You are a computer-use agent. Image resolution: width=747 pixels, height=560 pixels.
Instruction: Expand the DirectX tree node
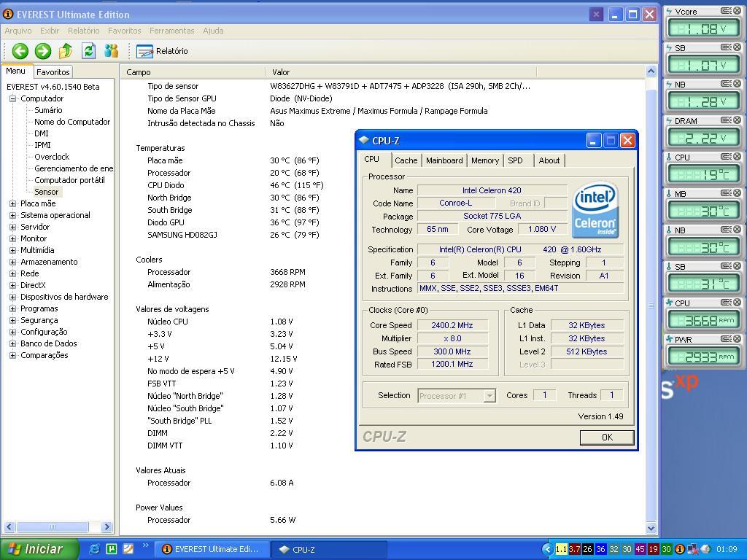click(13, 285)
